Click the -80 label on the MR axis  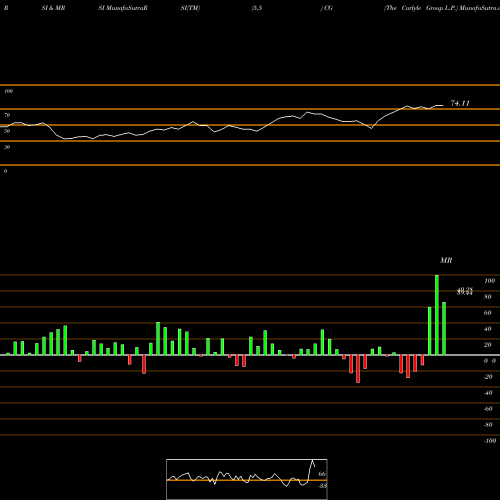point(488,425)
